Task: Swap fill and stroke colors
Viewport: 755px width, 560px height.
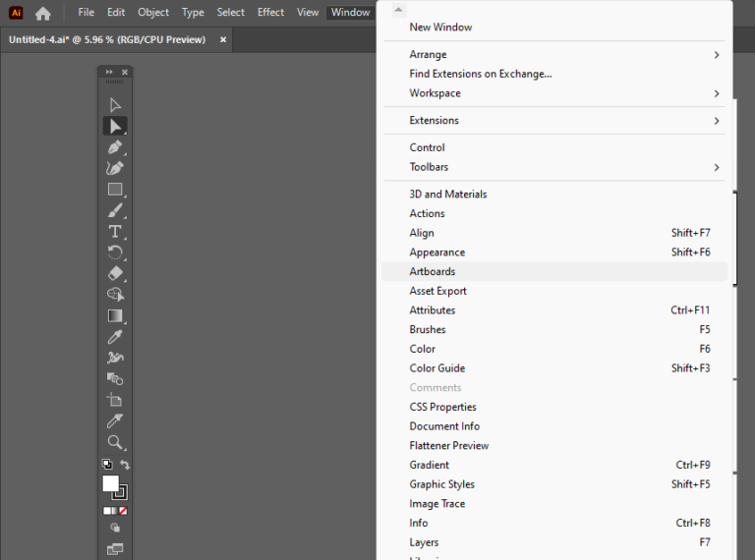Action: pyautogui.click(x=125, y=465)
